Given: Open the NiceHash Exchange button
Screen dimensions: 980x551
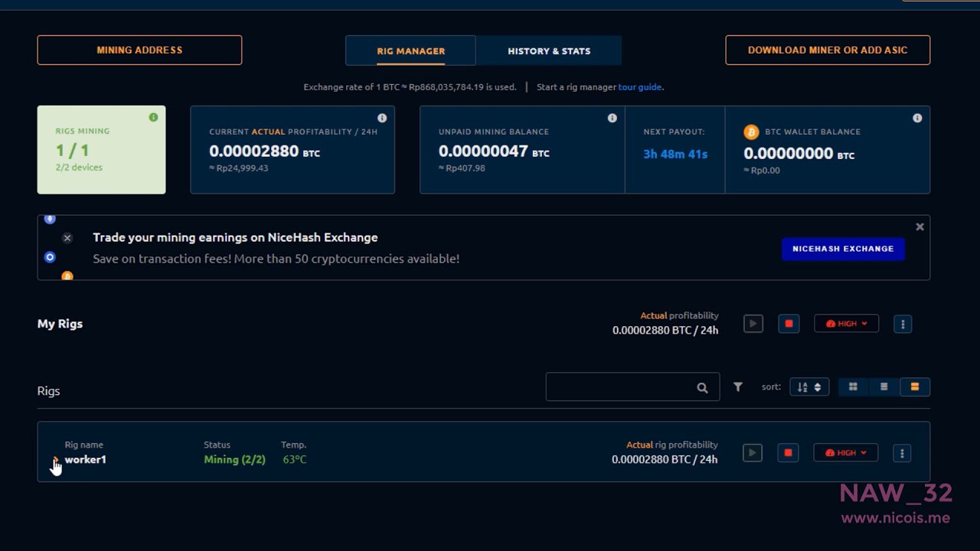Looking at the screenshot, I should 843,249.
